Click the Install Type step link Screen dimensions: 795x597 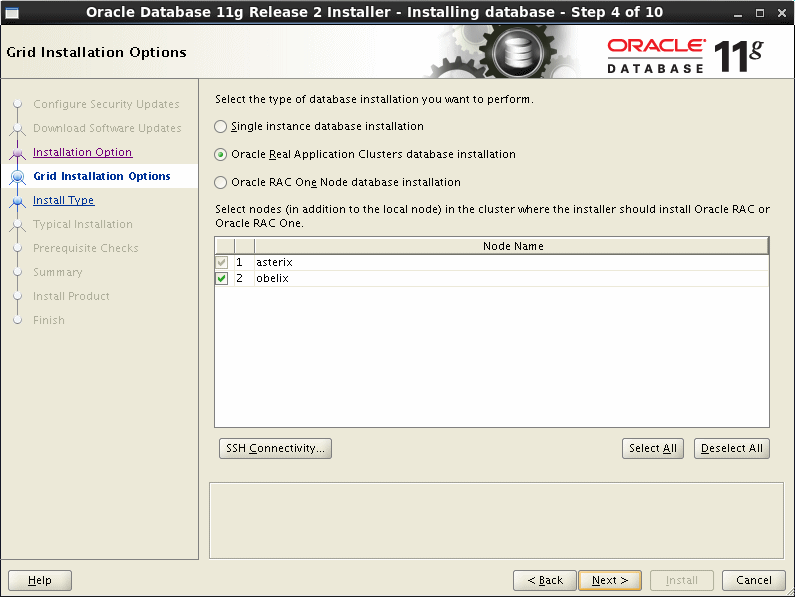click(63, 200)
